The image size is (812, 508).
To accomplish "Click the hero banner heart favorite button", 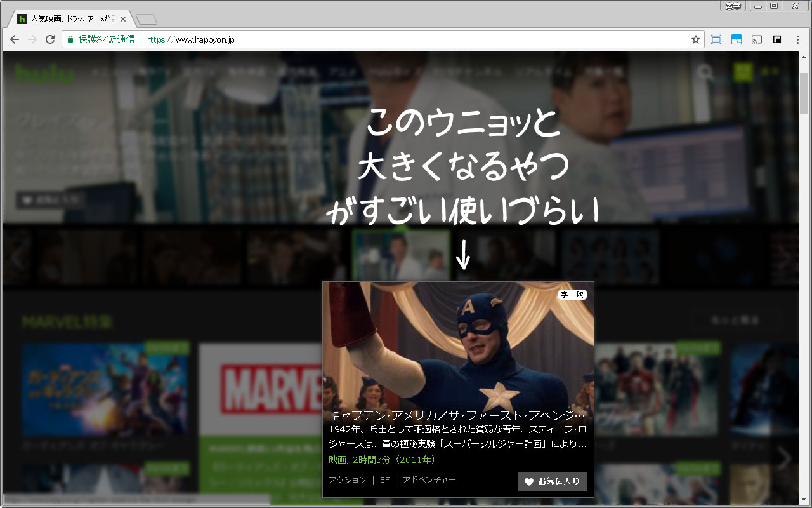I will 51,199.
